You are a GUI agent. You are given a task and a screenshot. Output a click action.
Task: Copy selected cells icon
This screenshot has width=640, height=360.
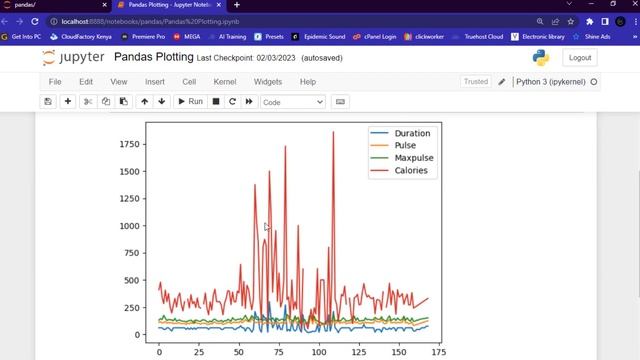106,102
